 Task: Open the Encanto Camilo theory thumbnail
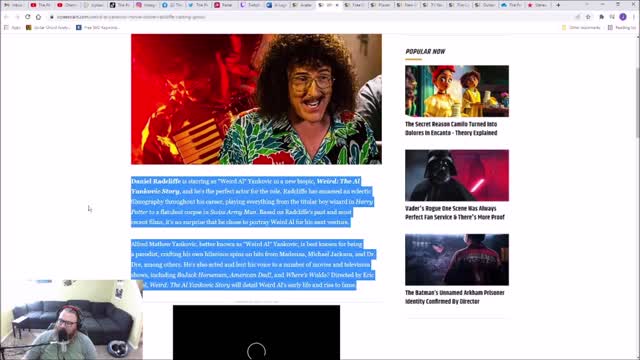(457, 91)
